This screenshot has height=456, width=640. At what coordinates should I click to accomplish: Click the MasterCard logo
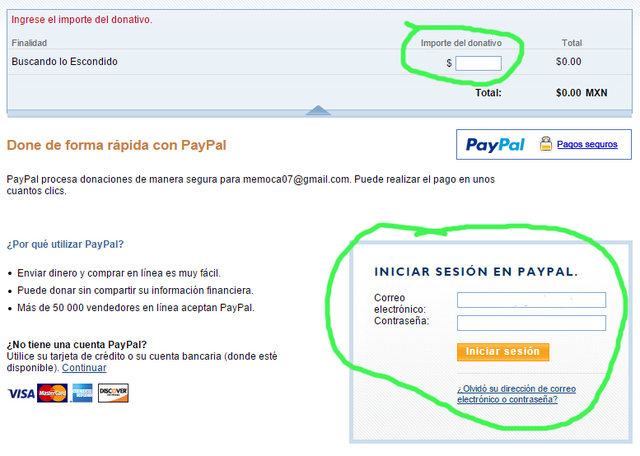(x=52, y=393)
